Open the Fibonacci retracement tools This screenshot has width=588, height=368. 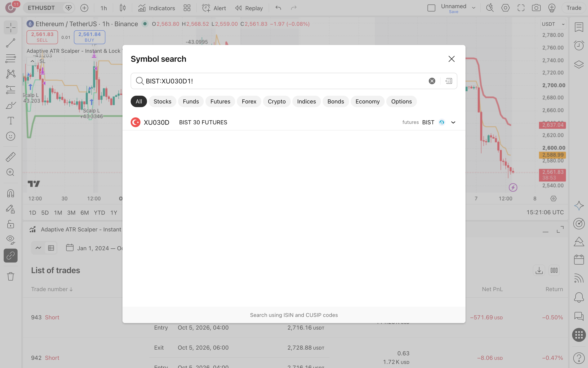point(10,58)
